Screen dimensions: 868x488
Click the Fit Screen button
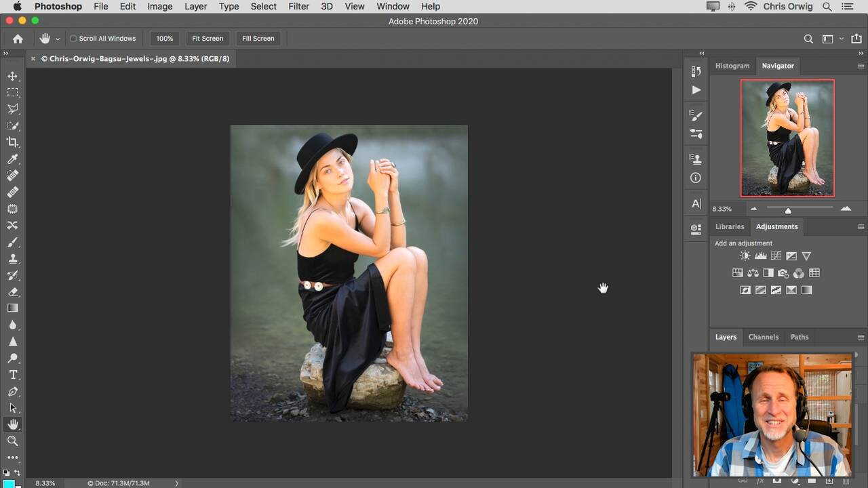208,39
